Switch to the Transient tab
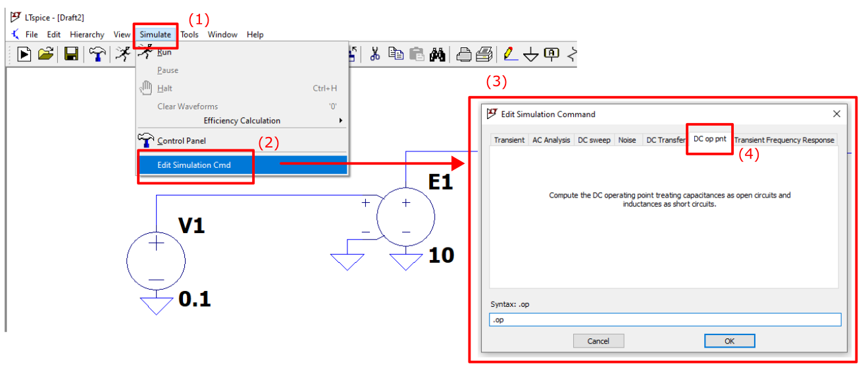This screenshot has height=372, width=868. (509, 140)
